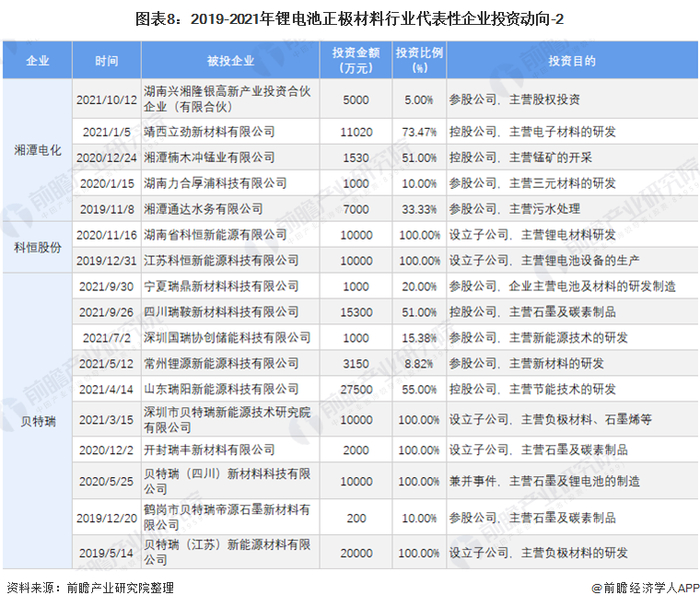Select the 投资金额(万元) column header

(x=356, y=60)
